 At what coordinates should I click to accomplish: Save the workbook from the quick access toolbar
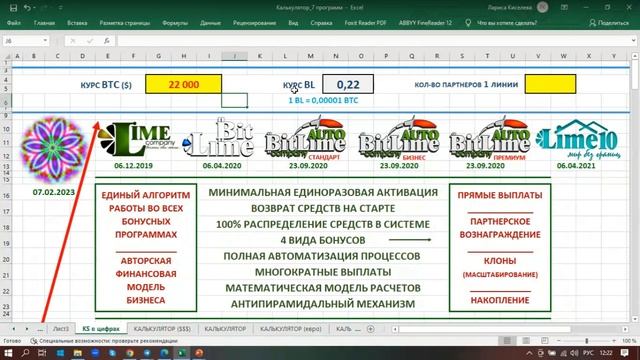(13, 8)
